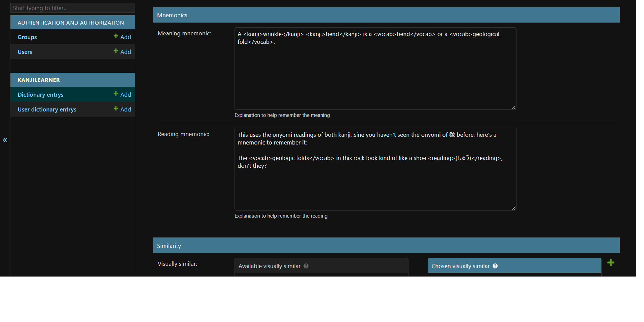Open the Kanjilearner app section
The image size is (644, 322).
(x=39, y=80)
